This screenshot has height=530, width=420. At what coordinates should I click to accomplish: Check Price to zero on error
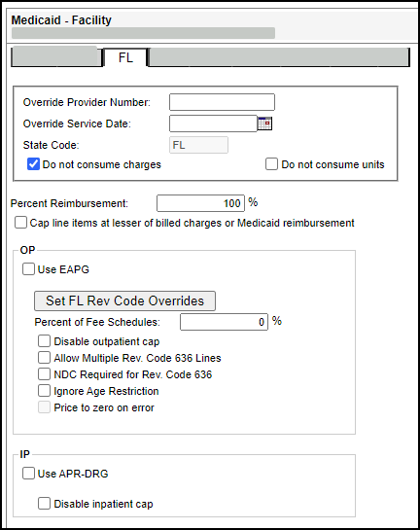(x=44, y=407)
